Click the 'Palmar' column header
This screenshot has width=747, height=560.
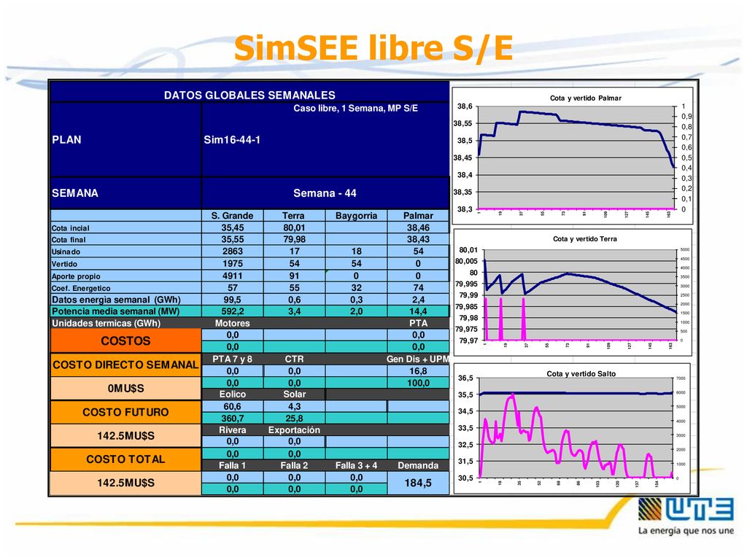[x=418, y=216]
